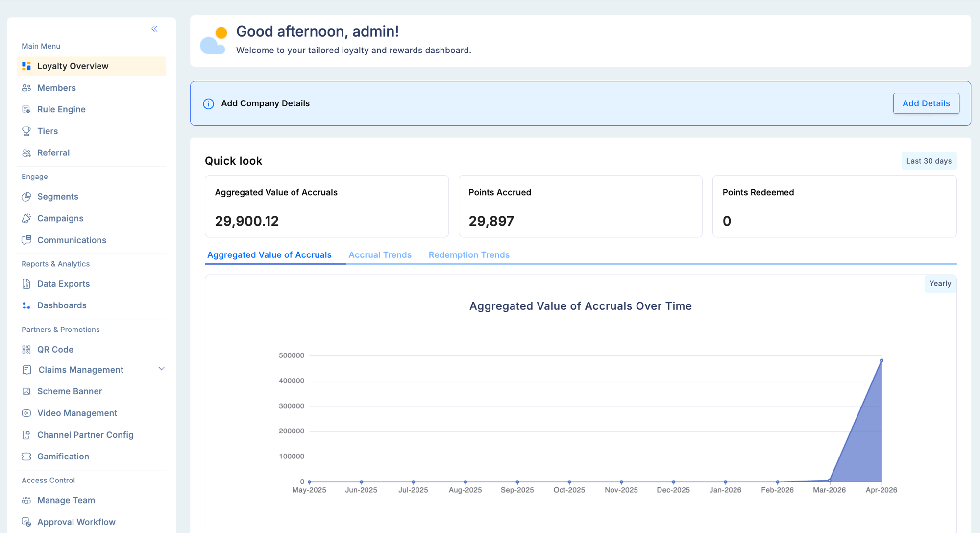The height and width of the screenshot is (533, 980).
Task: Click the Dashboards icon
Action: [26, 305]
